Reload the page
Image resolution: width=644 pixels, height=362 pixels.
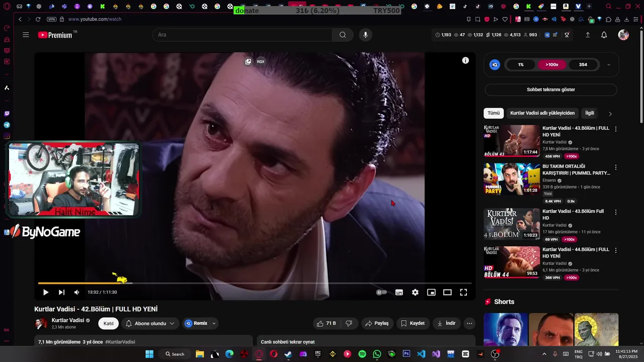click(38, 19)
